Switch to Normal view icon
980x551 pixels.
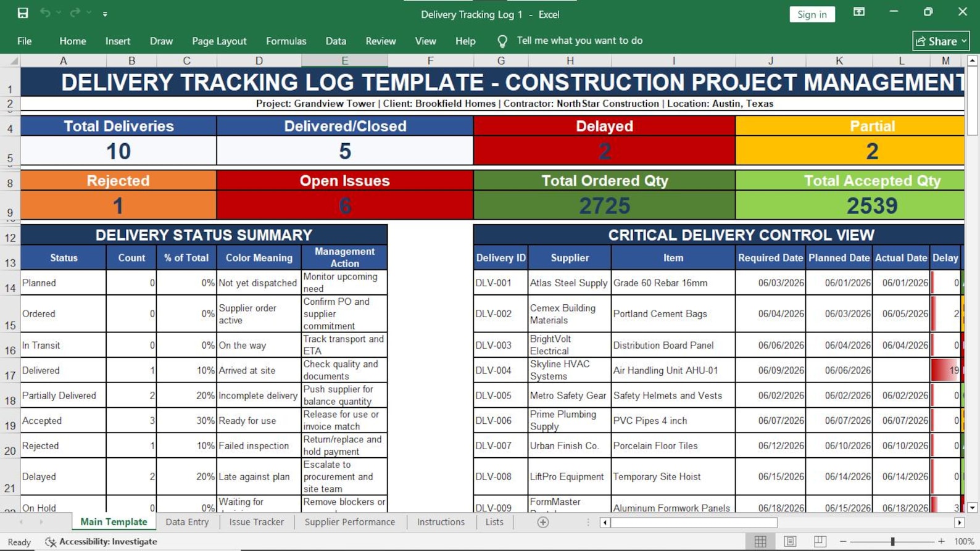pos(760,541)
